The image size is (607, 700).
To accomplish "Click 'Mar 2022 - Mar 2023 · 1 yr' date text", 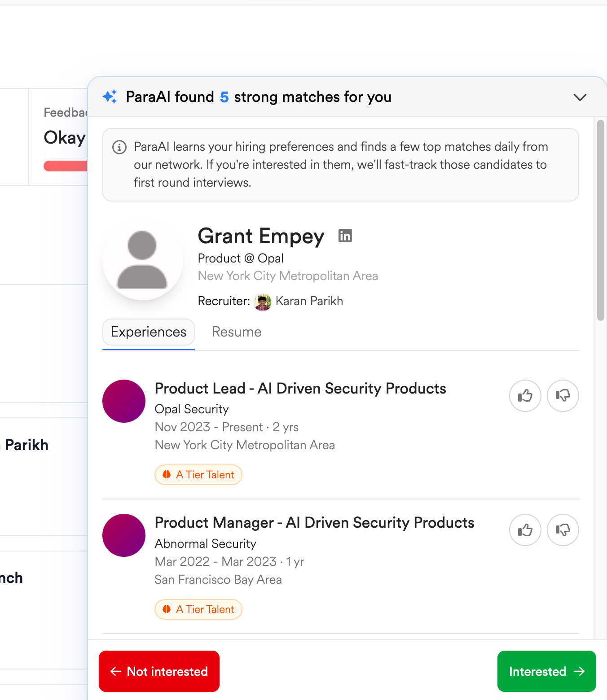I will (229, 562).
